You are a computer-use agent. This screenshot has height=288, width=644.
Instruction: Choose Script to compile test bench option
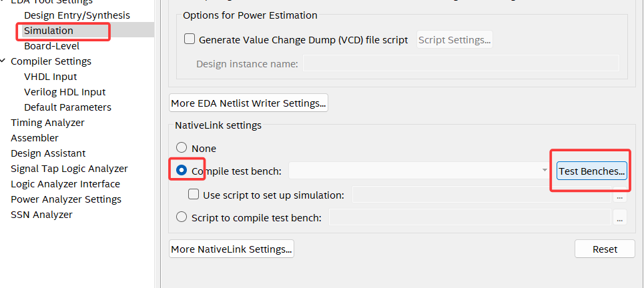182,217
